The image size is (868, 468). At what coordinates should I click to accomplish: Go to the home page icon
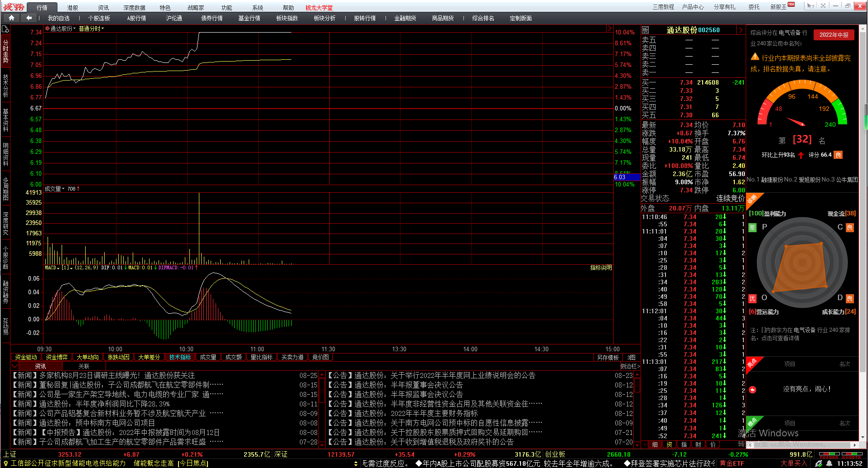click(11, 18)
